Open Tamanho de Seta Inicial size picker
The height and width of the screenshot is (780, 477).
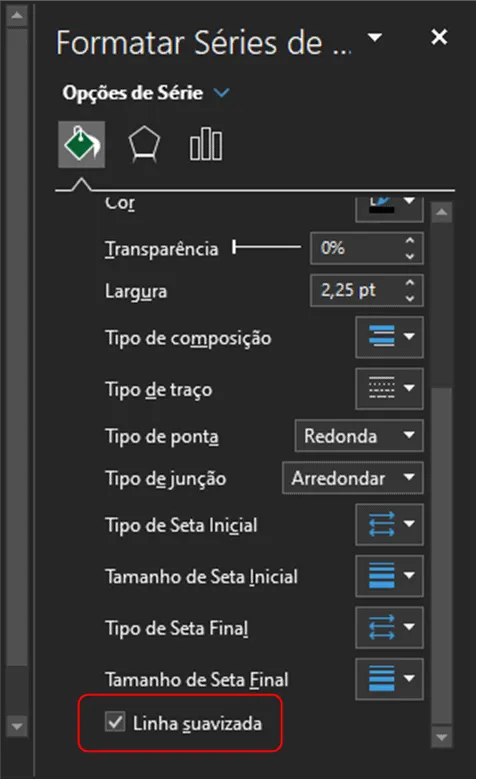(x=389, y=576)
